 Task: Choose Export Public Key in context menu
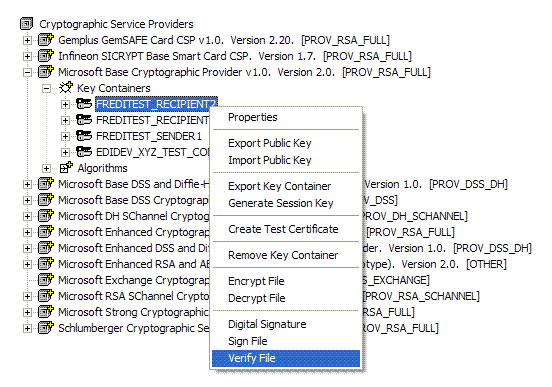tap(286, 143)
